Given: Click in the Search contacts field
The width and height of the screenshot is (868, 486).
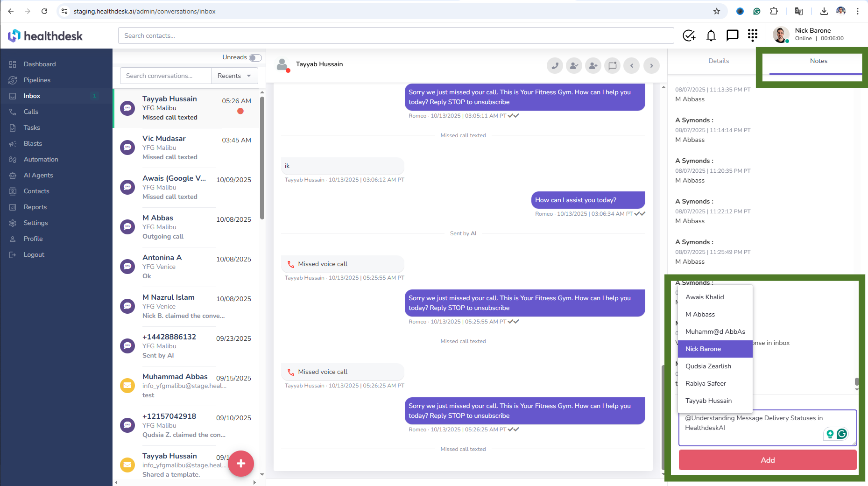Looking at the screenshot, I should [396, 35].
